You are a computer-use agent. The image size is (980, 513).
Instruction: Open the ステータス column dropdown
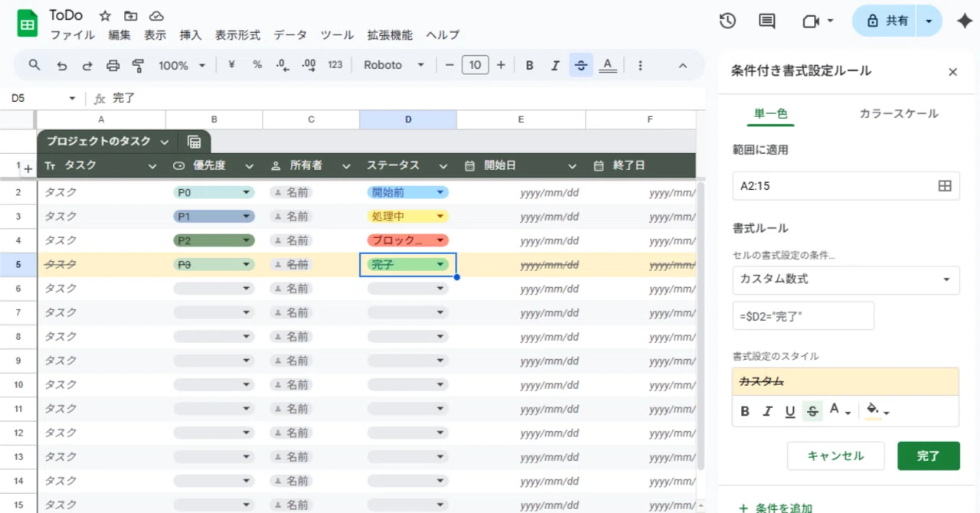443,166
